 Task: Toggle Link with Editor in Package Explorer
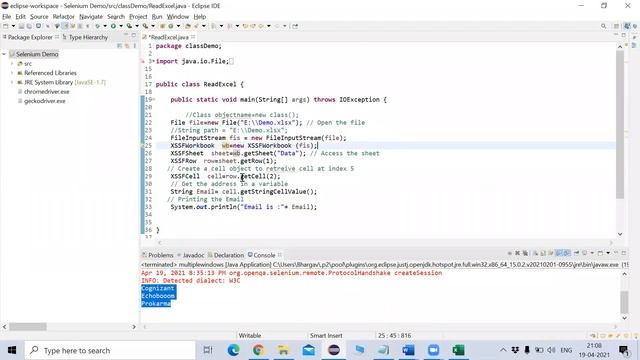click(127, 46)
